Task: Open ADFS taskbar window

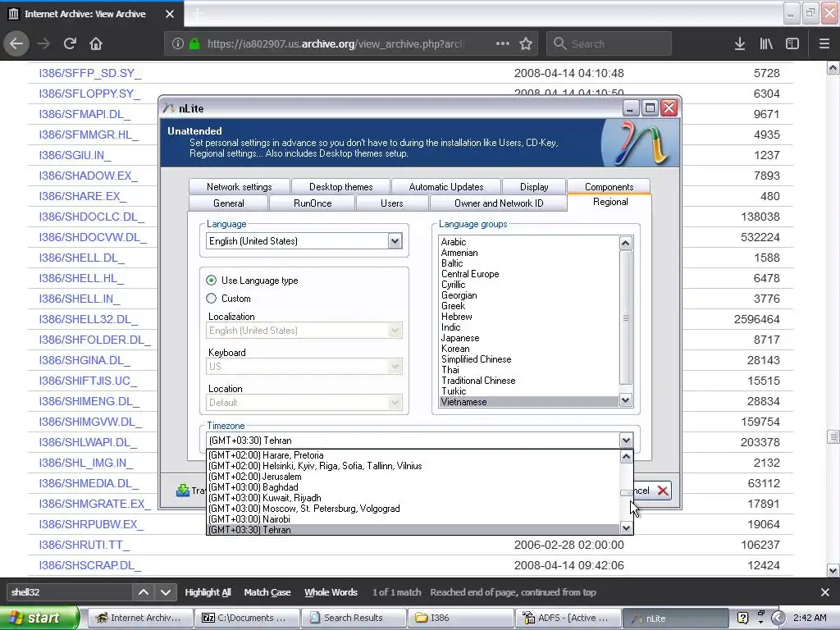Action: pos(567,618)
